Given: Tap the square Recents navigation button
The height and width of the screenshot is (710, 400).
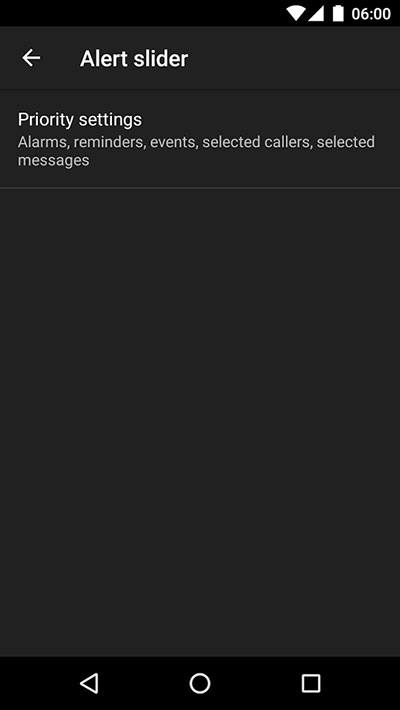Looking at the screenshot, I should click(x=311, y=683).
